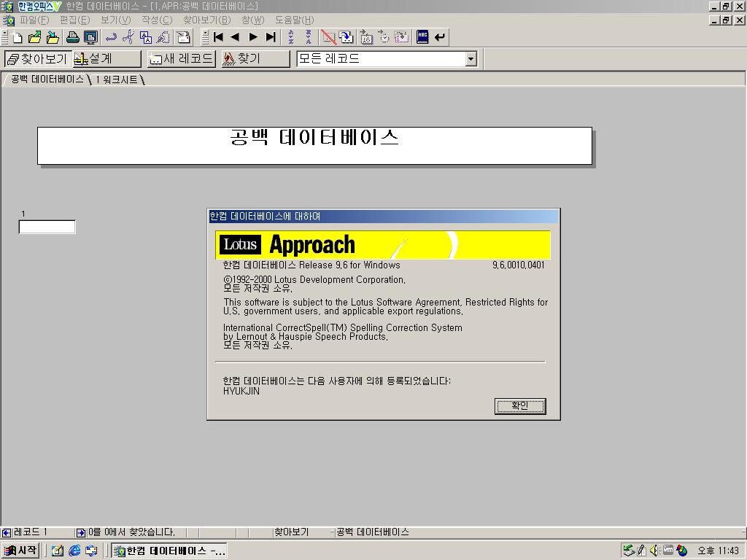Screen dimensions: 747x560
Task: Open print preview monitor icon
Action: [90, 37]
